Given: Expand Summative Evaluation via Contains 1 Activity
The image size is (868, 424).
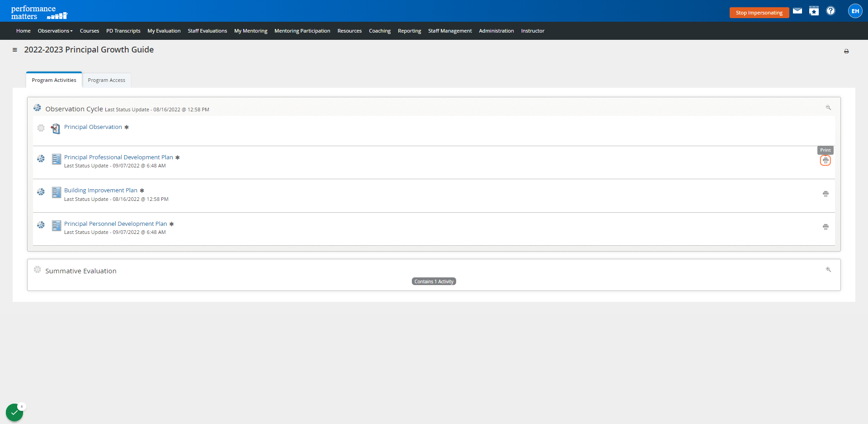Looking at the screenshot, I should click(434, 281).
